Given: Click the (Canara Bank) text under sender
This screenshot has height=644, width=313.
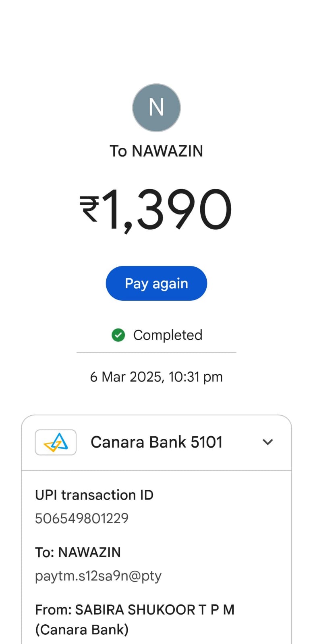Looking at the screenshot, I should (x=82, y=630).
